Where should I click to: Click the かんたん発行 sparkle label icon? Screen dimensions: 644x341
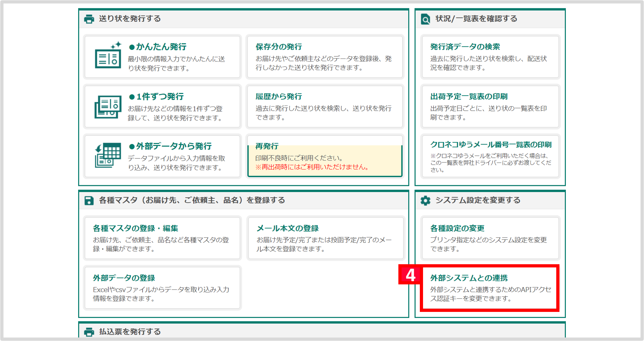coord(108,56)
